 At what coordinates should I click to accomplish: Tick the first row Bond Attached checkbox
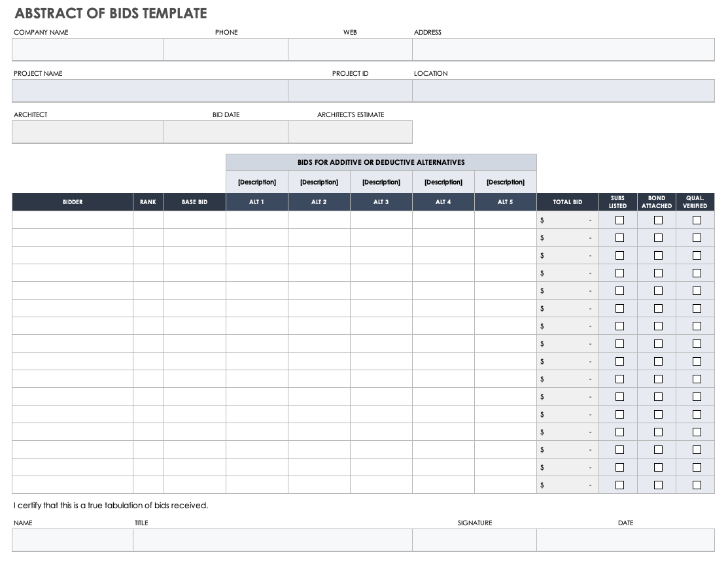658,220
